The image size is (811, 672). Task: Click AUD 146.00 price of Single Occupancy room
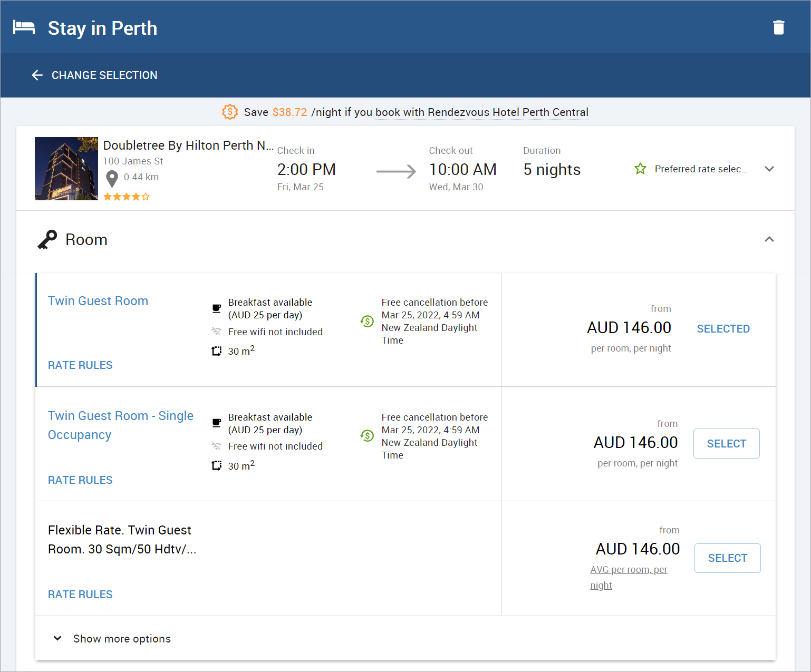pos(635,443)
